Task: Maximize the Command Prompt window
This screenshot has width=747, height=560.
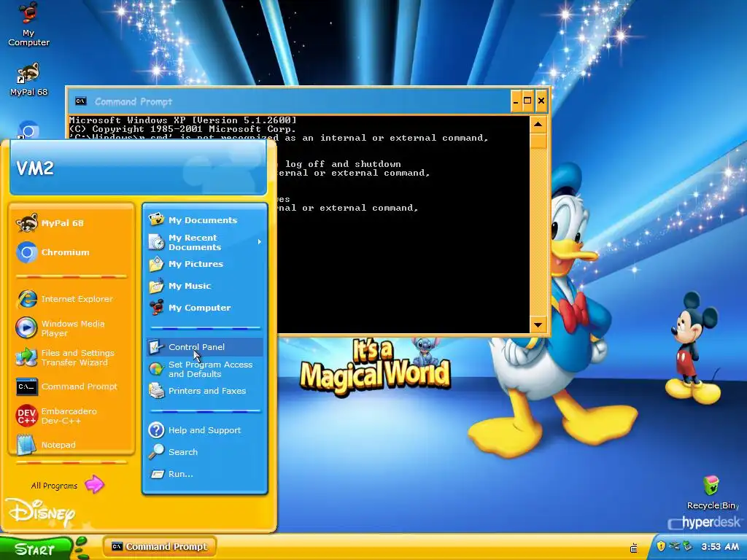Action: pos(527,101)
